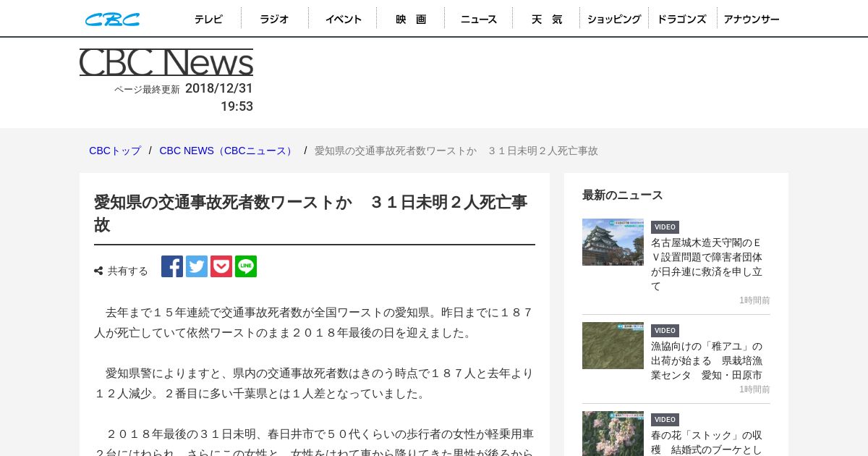The image size is (868, 456).
Task: Click the breadcrumb current page title text
Action: [456, 151]
